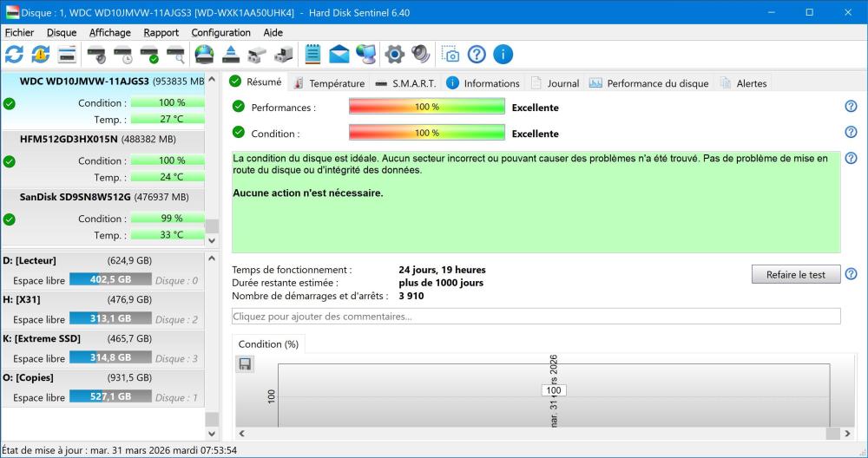Viewport: 868px width, 458px height.
Task: Open the blue notepad report icon
Action: (312, 54)
